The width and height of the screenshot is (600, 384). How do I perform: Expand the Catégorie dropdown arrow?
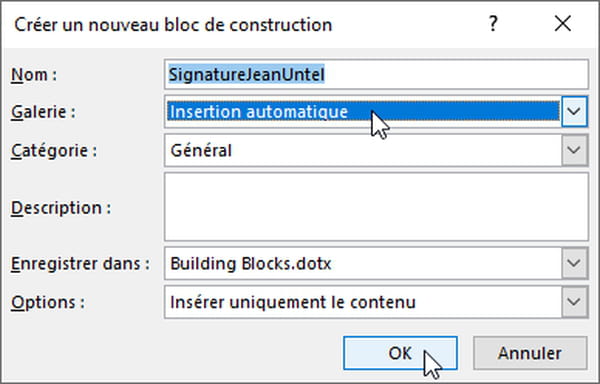[x=574, y=150]
